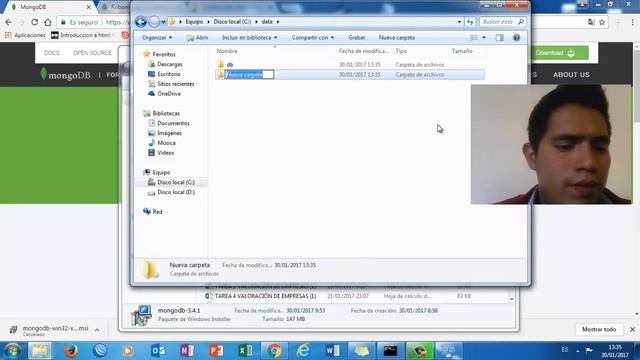Close the Chrome downloads bar
This screenshot has width=640, height=360.
(x=632, y=329)
